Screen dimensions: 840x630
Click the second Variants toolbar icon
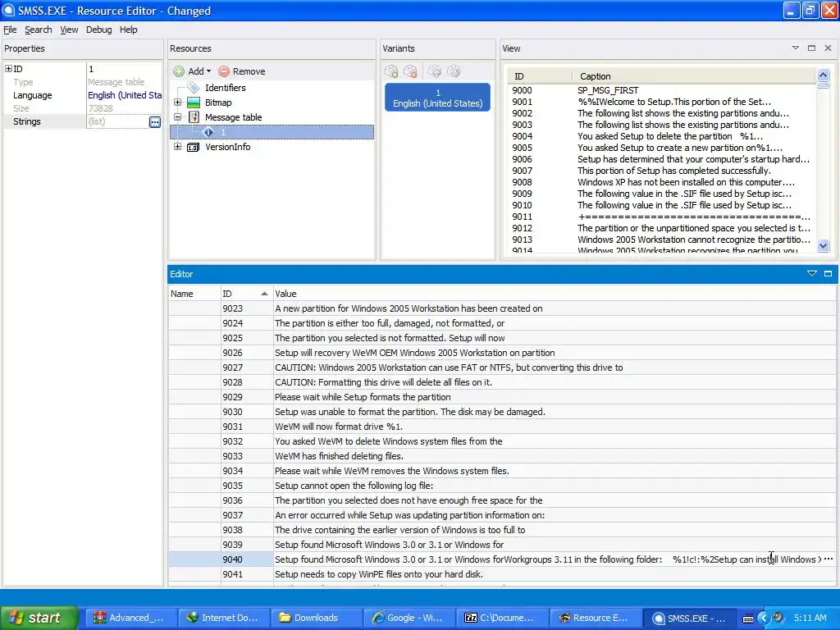click(410, 71)
